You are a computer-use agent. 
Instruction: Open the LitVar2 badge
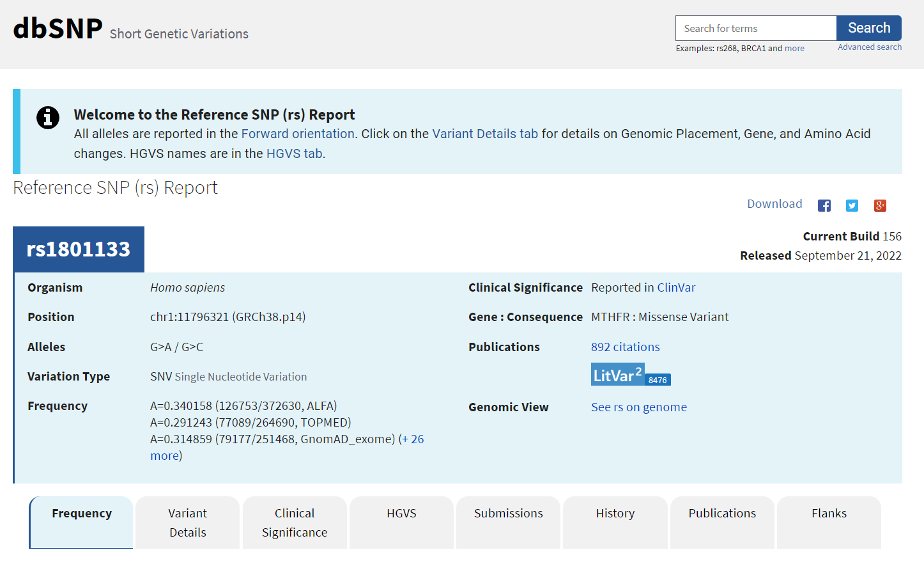(x=630, y=375)
